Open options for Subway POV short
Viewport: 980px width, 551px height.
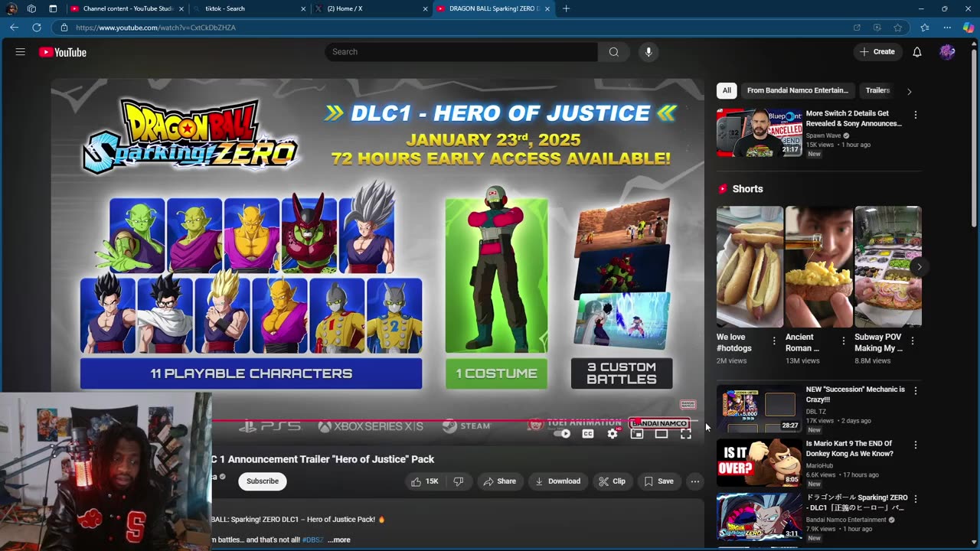click(913, 341)
